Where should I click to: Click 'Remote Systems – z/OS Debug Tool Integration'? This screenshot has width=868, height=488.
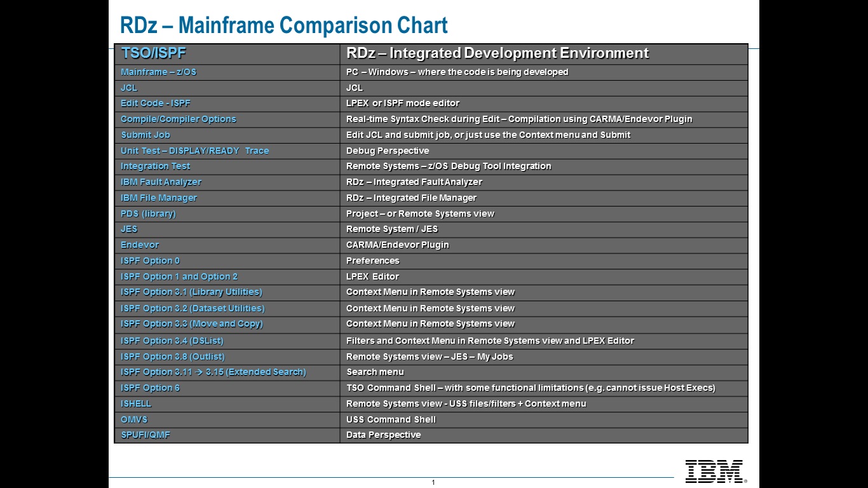[x=544, y=166]
